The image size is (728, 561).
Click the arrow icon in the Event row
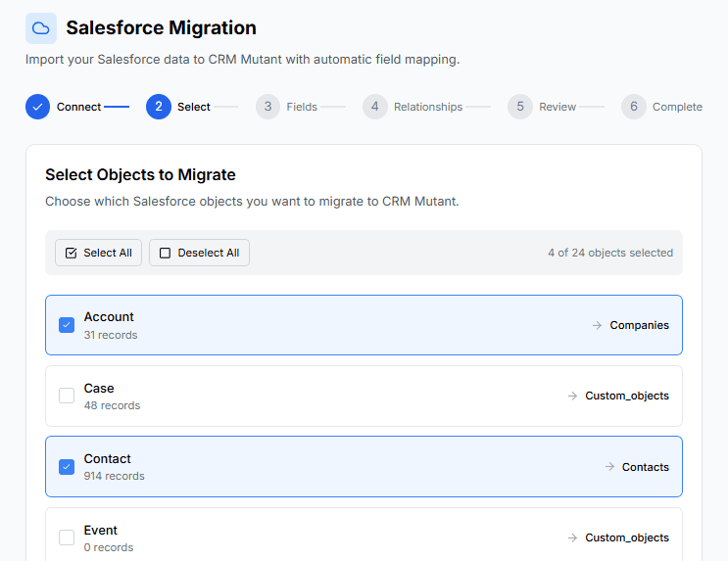572,538
